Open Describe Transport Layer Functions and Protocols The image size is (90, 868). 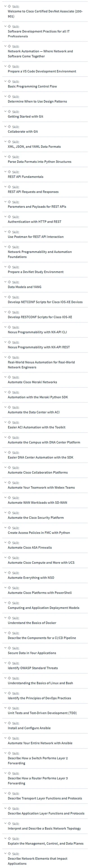pyautogui.click(x=45, y=799)
